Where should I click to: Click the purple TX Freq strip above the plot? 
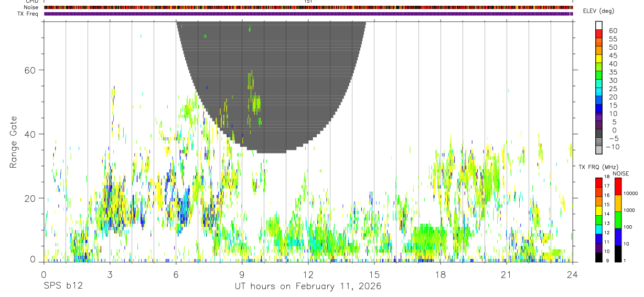pyautogui.click(x=308, y=14)
